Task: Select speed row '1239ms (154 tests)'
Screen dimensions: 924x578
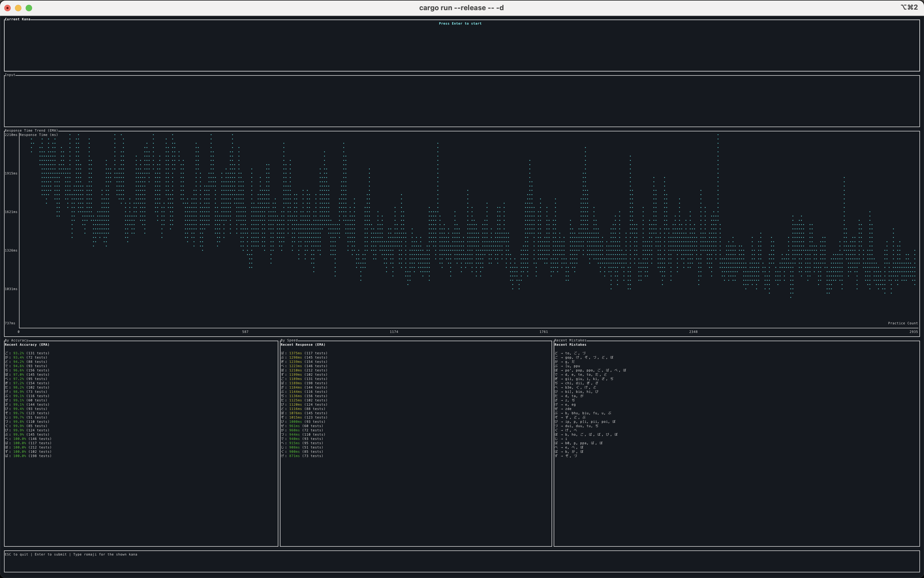Action: pyautogui.click(x=304, y=362)
